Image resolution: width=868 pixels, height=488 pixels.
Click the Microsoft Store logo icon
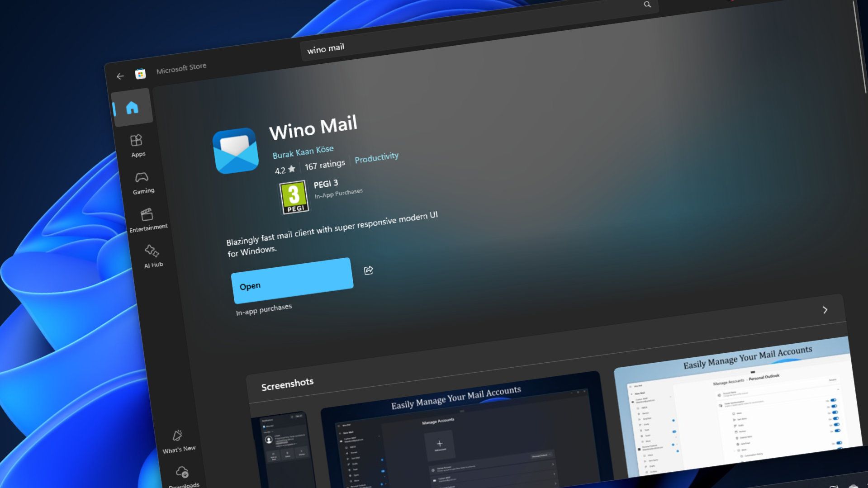coord(141,73)
